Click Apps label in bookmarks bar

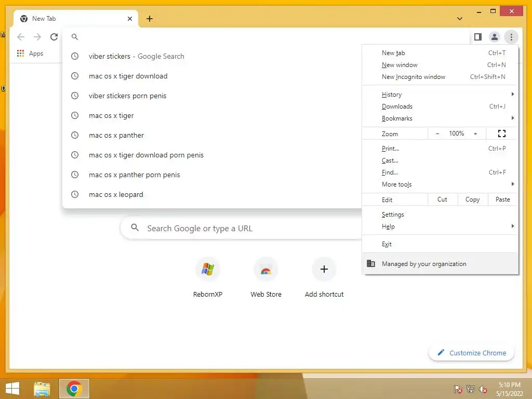[x=36, y=54]
